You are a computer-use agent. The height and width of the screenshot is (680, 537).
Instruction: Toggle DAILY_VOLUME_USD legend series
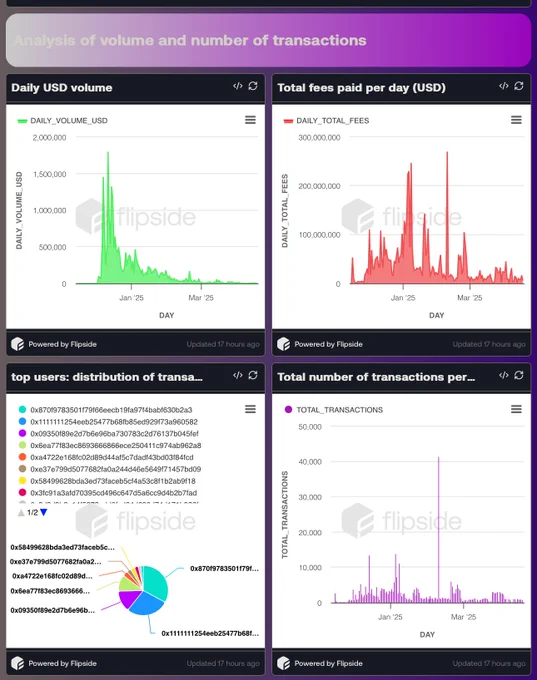pos(62,121)
